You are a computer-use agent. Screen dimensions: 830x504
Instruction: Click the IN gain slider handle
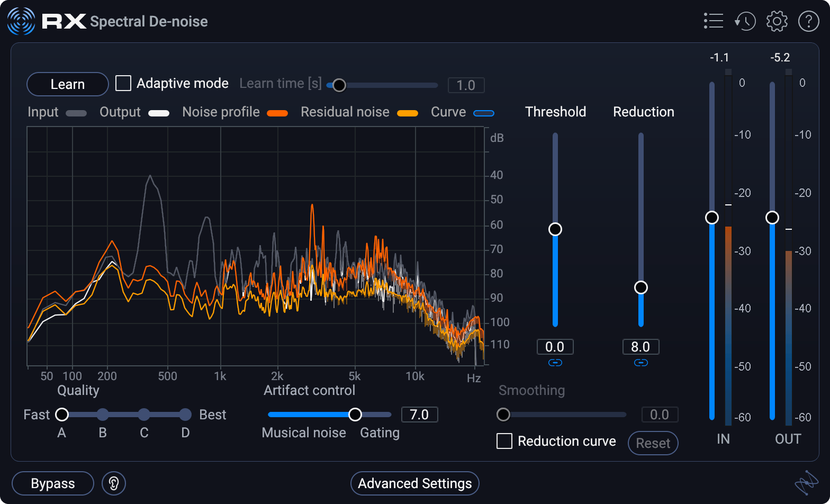[712, 218]
